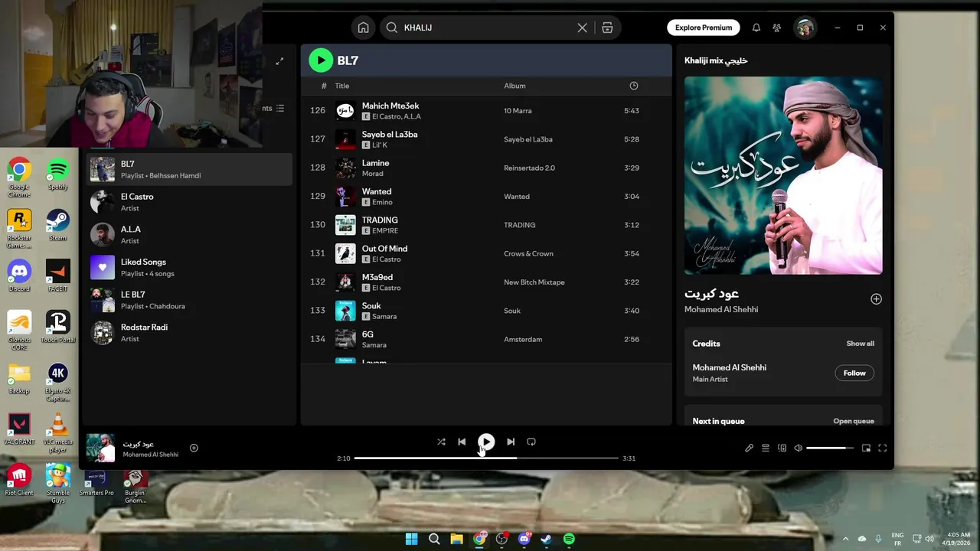This screenshot has height=551, width=980.
Task: Adjust the Spotify volume slider
Action: [x=830, y=448]
